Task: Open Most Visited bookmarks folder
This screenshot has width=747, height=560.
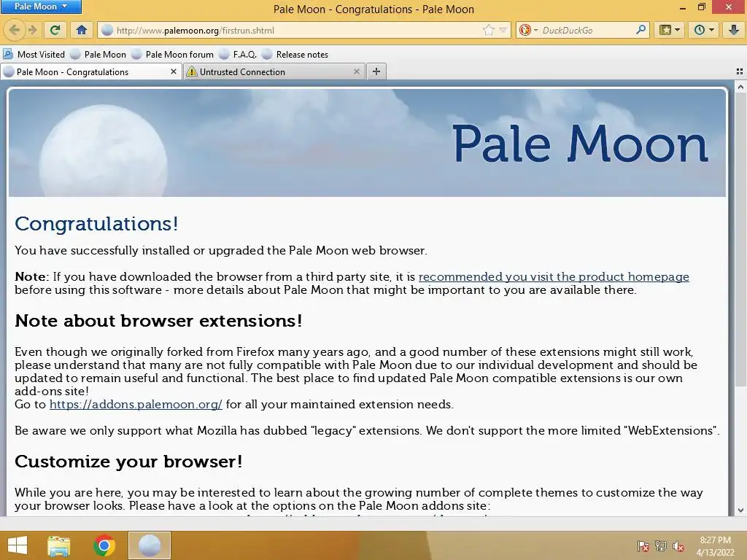Action: pos(34,54)
